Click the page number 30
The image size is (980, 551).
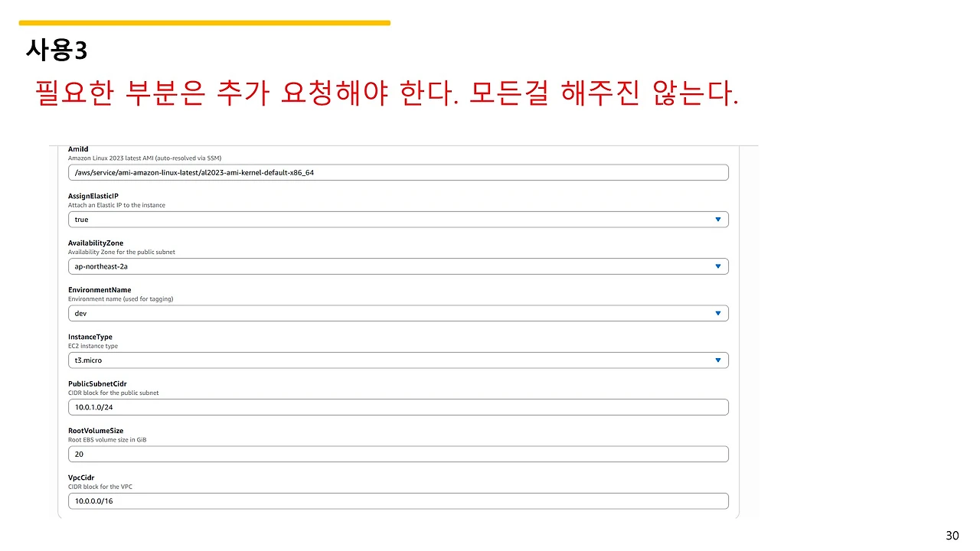(x=952, y=535)
